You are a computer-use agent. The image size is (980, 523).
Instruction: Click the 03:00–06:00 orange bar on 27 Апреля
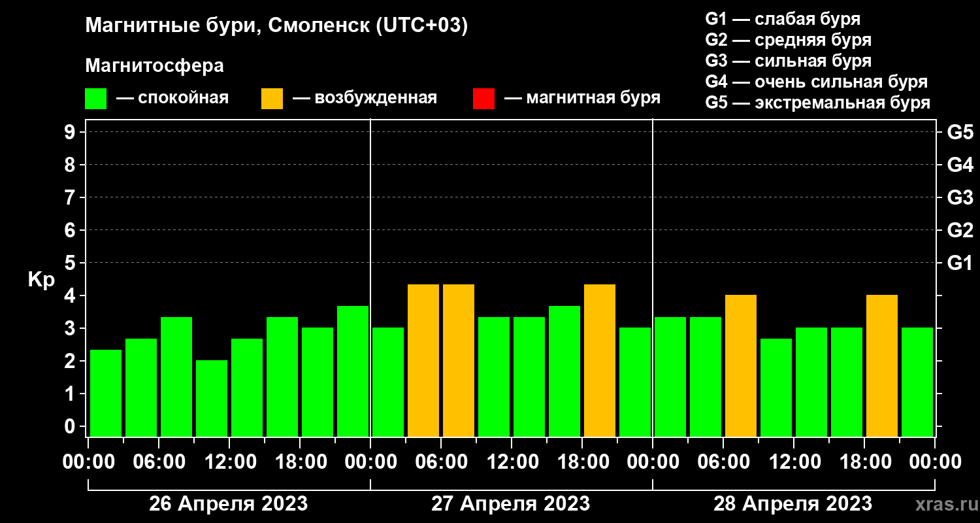pyautogui.click(x=423, y=360)
